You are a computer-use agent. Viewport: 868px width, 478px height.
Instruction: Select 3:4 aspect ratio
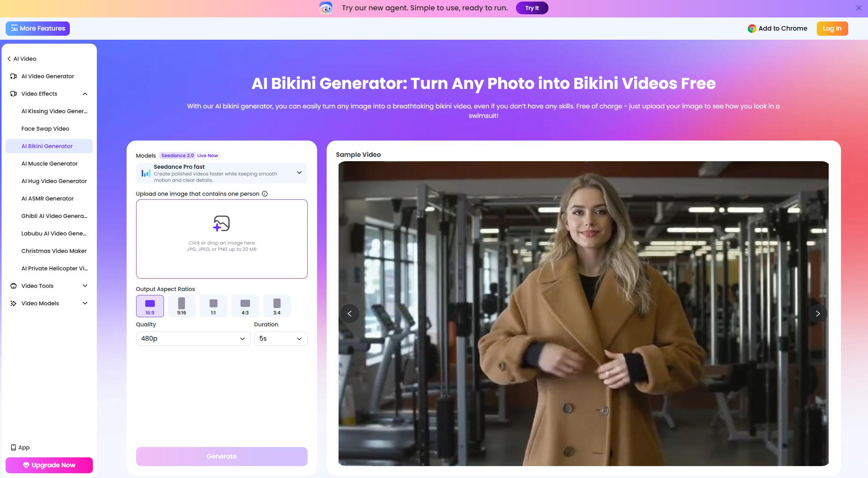(277, 306)
